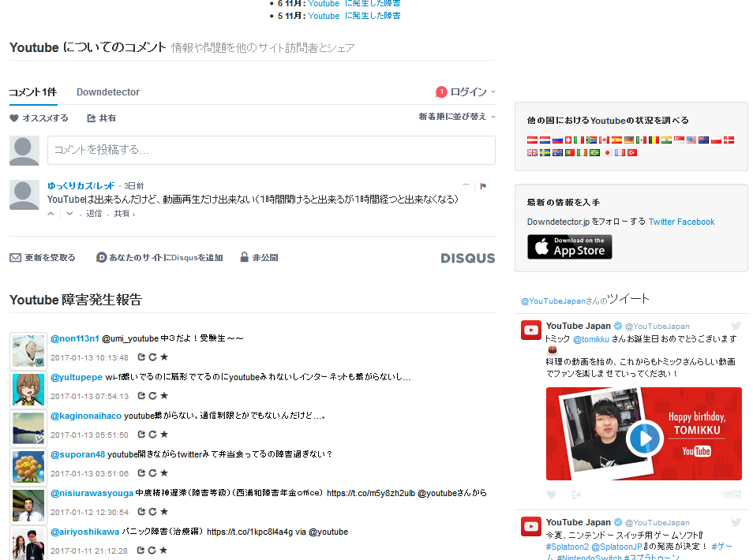Click into コメントを投稿する comment field
The image size is (753, 560).
pos(272,150)
